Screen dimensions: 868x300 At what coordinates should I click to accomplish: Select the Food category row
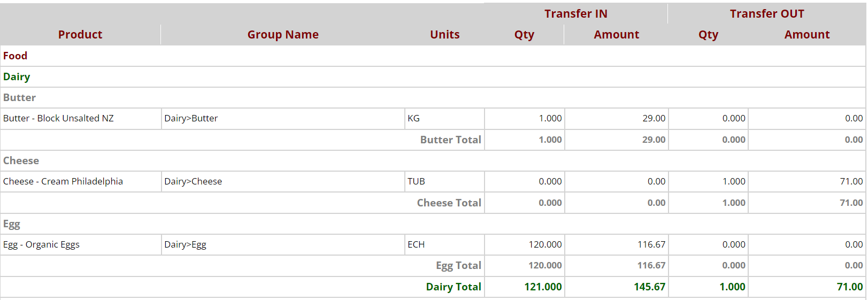16,56
